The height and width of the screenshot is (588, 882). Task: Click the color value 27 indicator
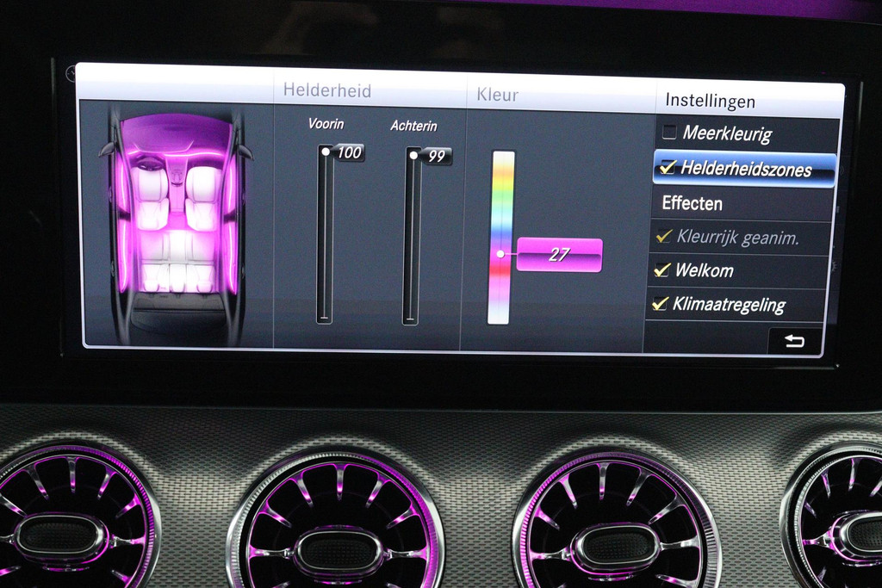tap(559, 255)
